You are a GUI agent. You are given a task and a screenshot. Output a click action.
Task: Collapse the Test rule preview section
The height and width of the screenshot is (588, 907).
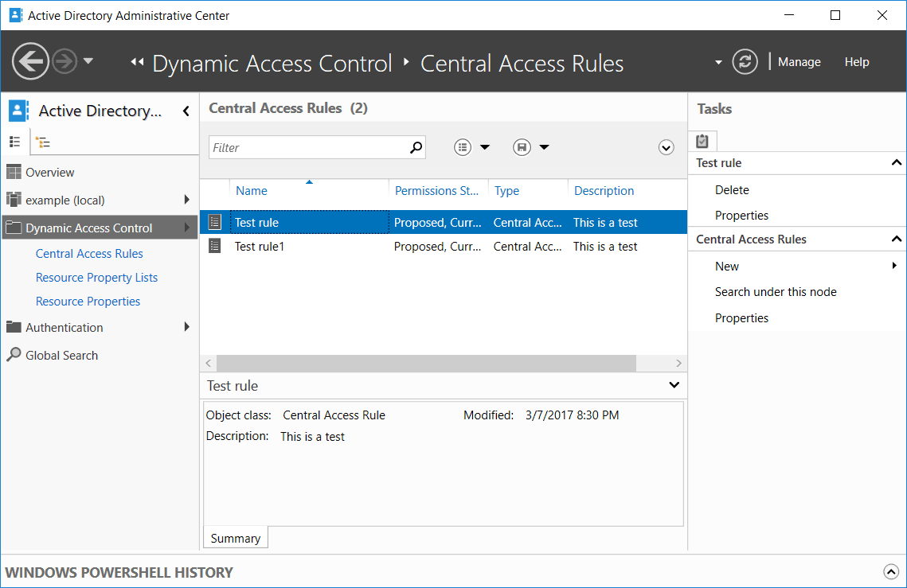click(674, 385)
